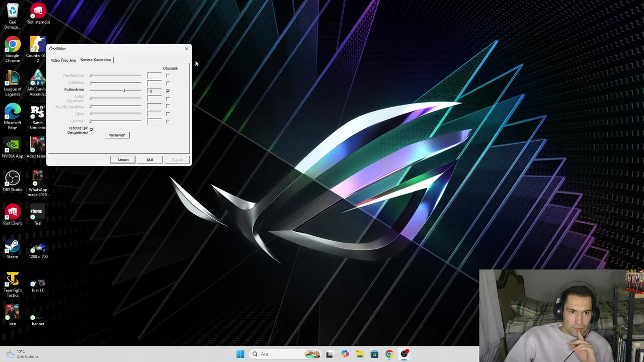Select the Ranch Simulator desktop shortcut
The height and width of the screenshot is (362, 644).
tap(38, 117)
